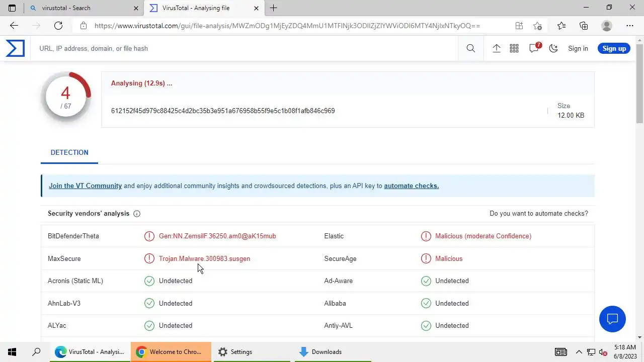
Task: Click MaxSecure malicious alert icon
Action: pos(149,258)
